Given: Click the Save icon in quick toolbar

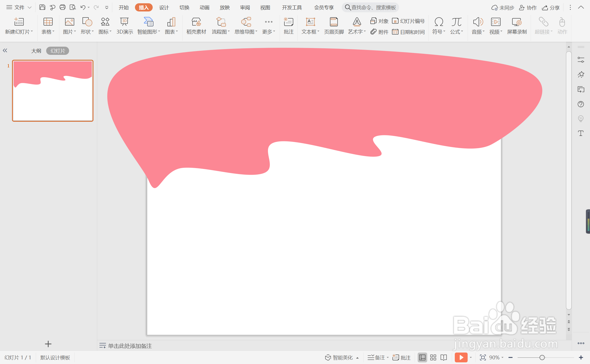Looking at the screenshot, I should [x=42, y=7].
